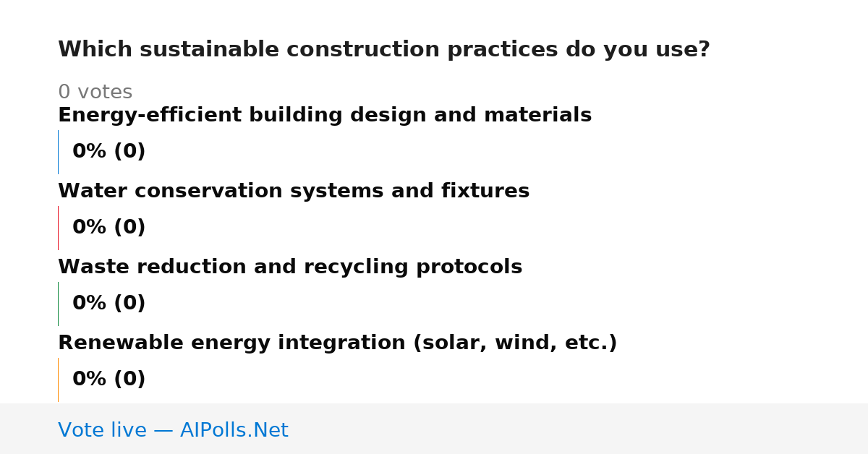
Task: Click the orange bar under Renewable energy
Action: click(x=59, y=380)
